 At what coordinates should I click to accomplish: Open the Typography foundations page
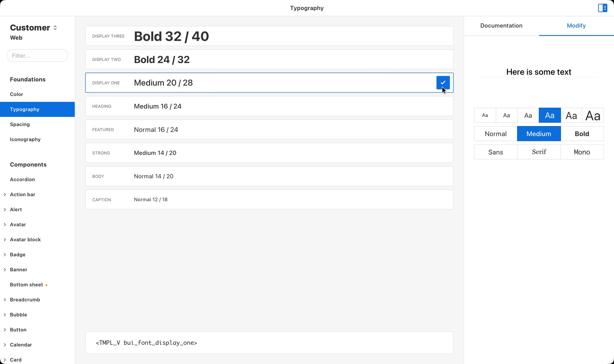(x=37, y=109)
